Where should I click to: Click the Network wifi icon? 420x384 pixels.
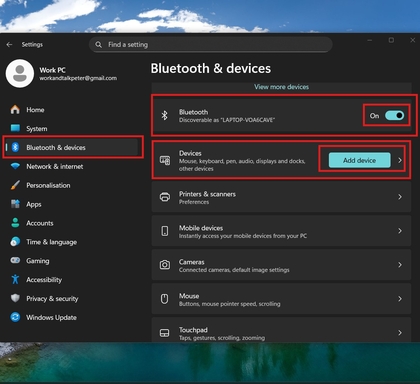15,166
